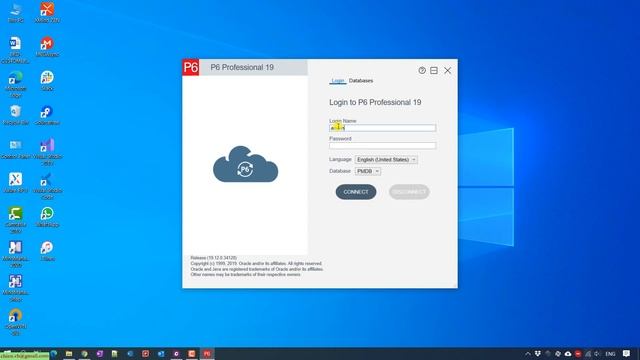Click the Release version text line

click(213, 258)
